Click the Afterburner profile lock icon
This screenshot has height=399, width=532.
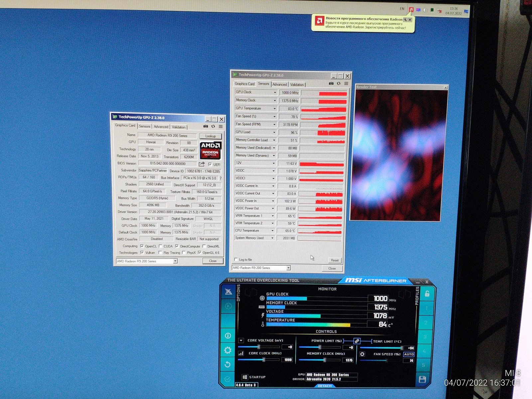pyautogui.click(x=427, y=294)
